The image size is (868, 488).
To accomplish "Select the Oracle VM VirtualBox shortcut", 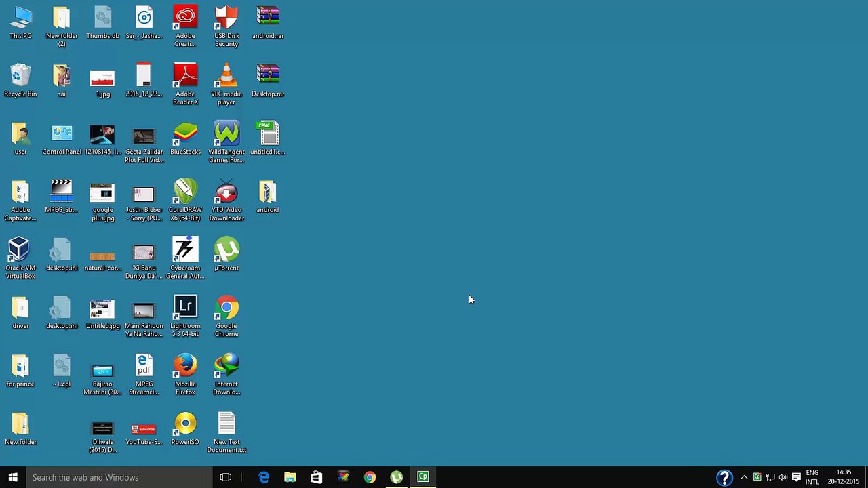I will [20, 259].
